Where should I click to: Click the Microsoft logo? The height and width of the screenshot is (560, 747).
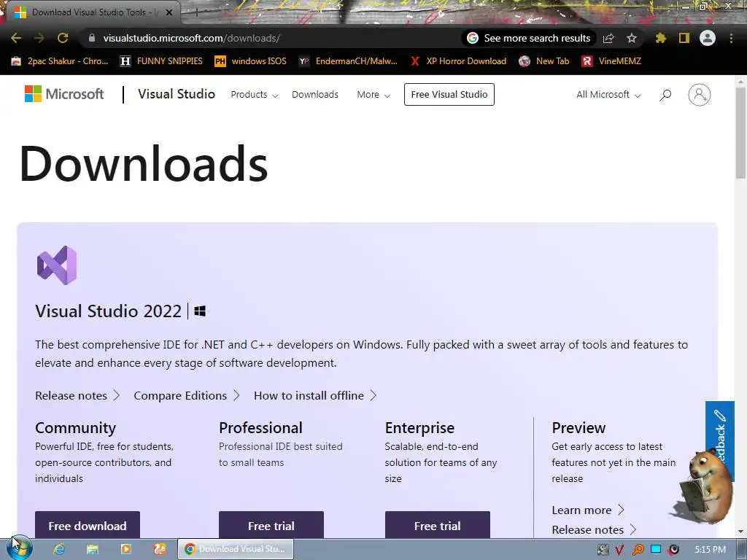click(64, 94)
